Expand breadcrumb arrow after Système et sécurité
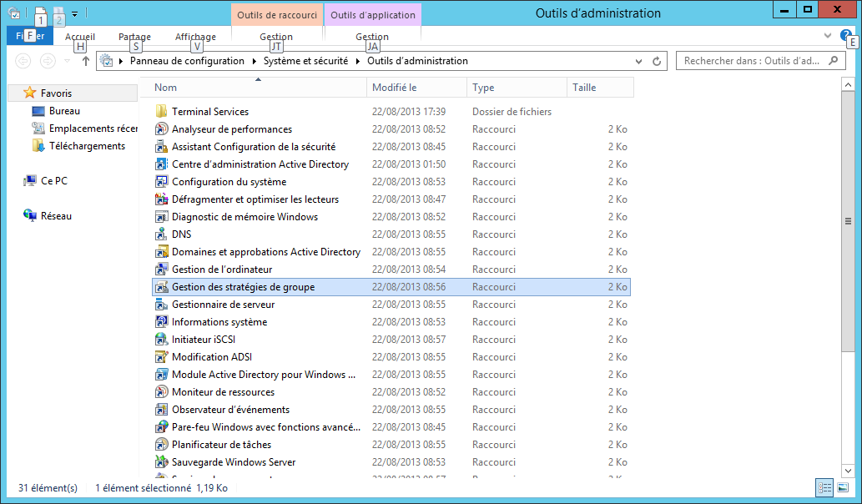862x504 pixels. click(x=358, y=61)
